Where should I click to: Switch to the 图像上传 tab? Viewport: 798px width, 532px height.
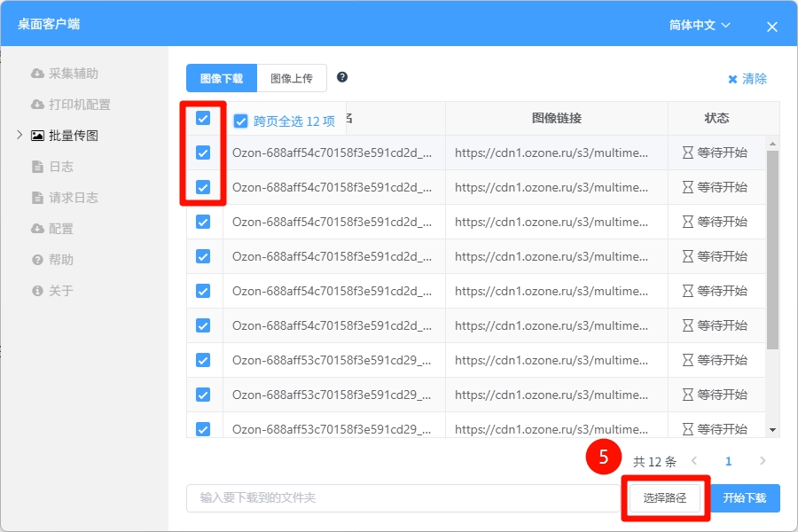tap(292, 78)
